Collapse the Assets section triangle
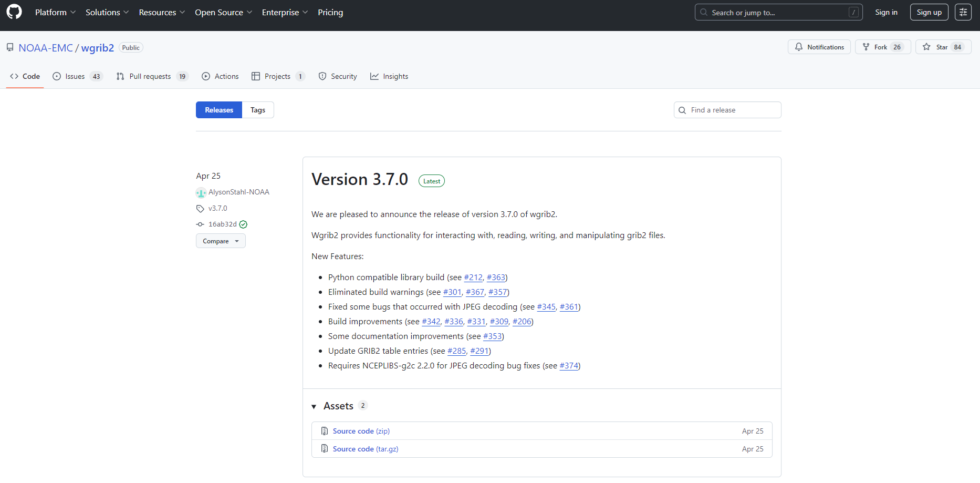The image size is (980, 483). (x=314, y=407)
